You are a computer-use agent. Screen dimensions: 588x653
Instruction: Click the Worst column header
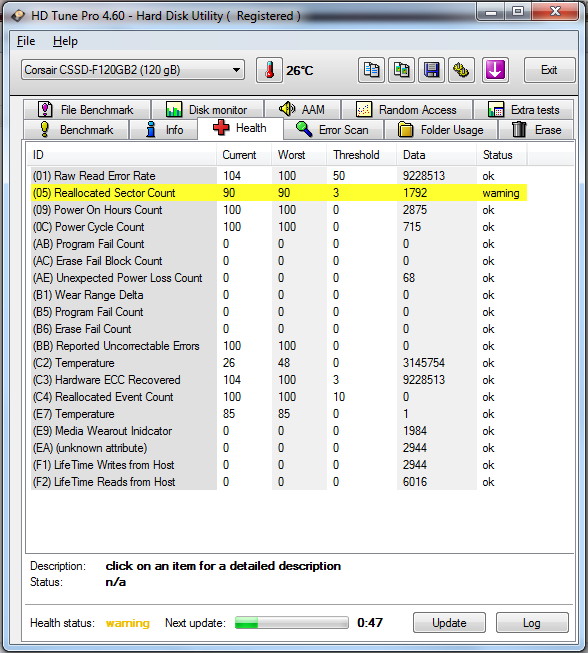click(x=299, y=155)
